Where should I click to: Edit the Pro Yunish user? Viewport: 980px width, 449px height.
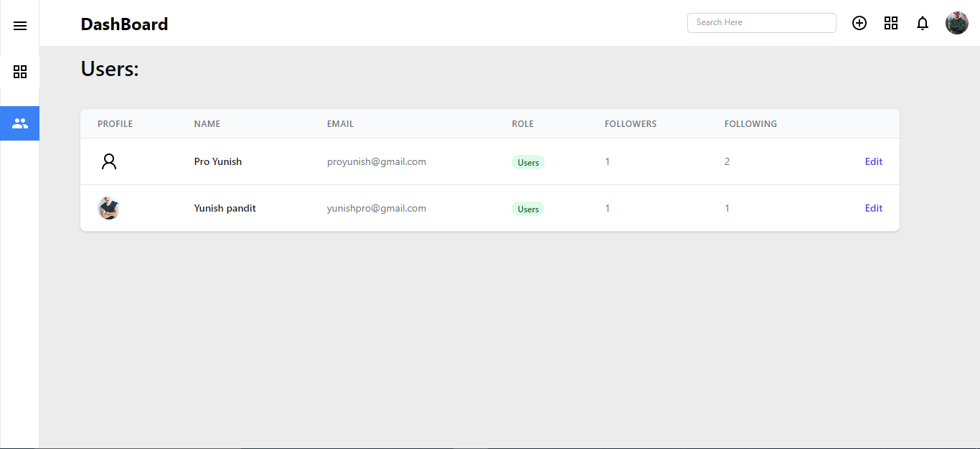pos(873,161)
